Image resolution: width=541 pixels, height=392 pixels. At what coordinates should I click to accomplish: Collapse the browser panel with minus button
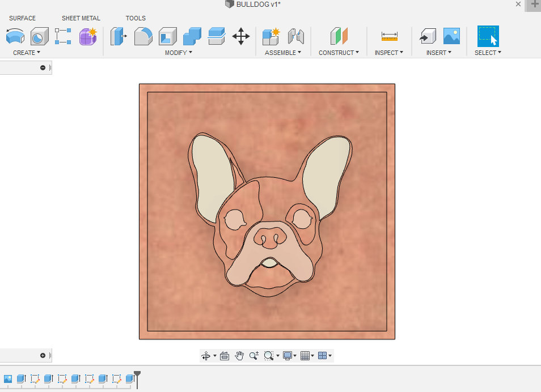tap(43, 68)
